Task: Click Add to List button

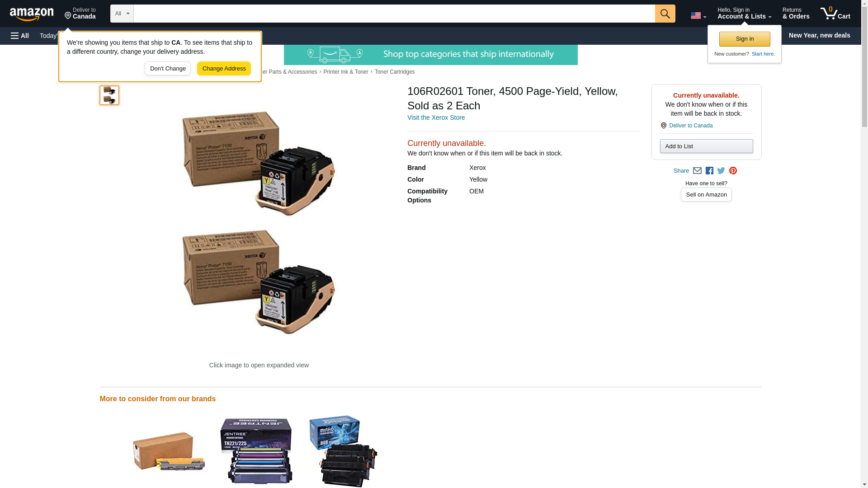Action: coord(706,146)
